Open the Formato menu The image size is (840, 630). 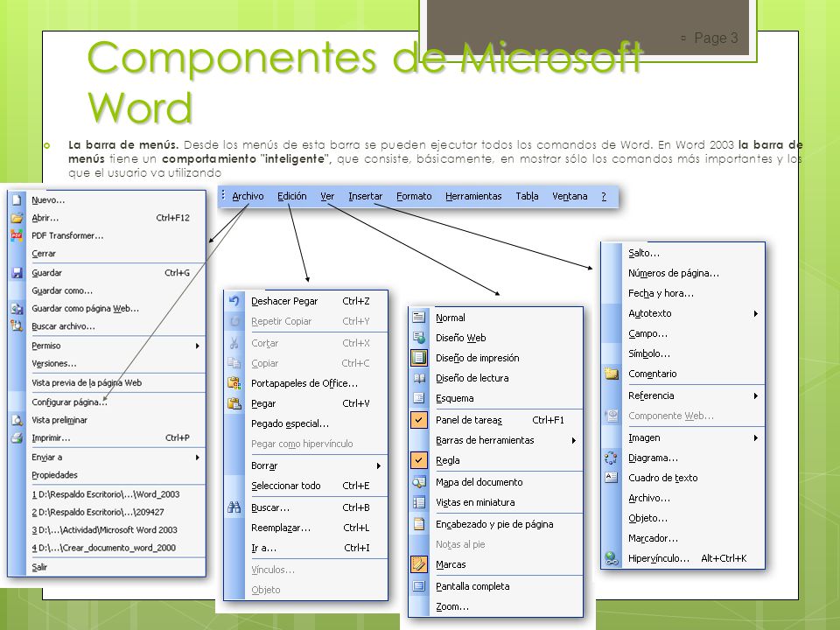tap(414, 196)
